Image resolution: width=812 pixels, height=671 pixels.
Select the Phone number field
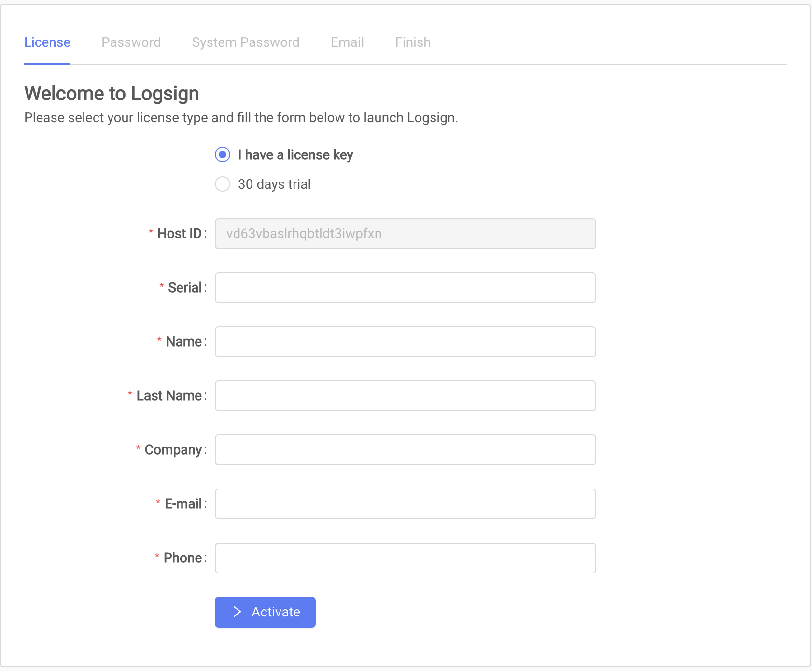(405, 558)
